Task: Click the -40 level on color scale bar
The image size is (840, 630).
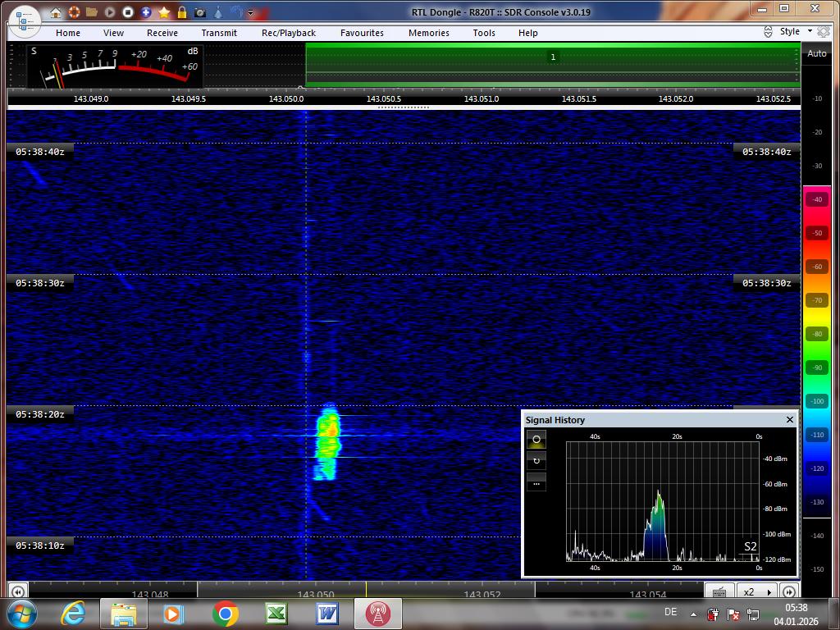Action: tap(817, 199)
